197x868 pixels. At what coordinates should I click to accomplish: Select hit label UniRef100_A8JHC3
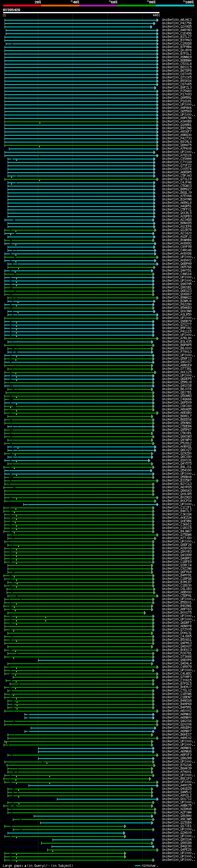pos(177,20)
